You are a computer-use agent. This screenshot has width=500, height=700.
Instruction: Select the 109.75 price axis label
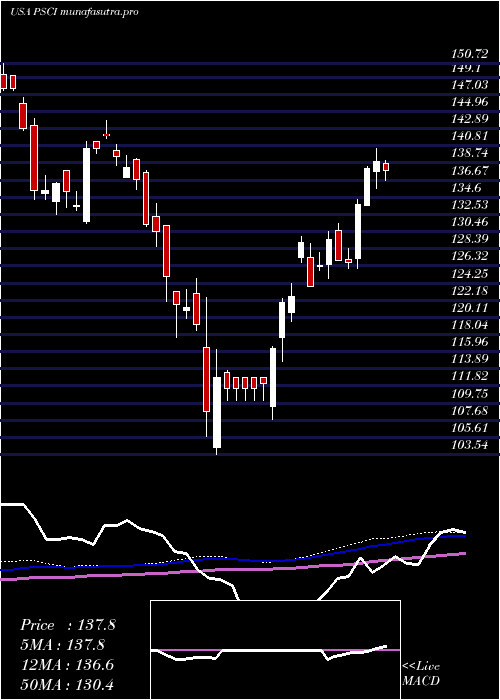[x=469, y=393]
